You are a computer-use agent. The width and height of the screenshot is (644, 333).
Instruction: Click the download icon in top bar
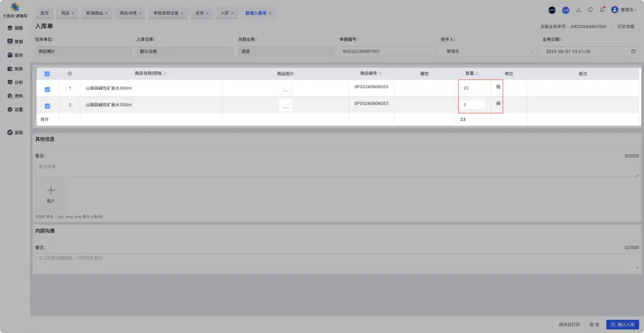[578, 10]
